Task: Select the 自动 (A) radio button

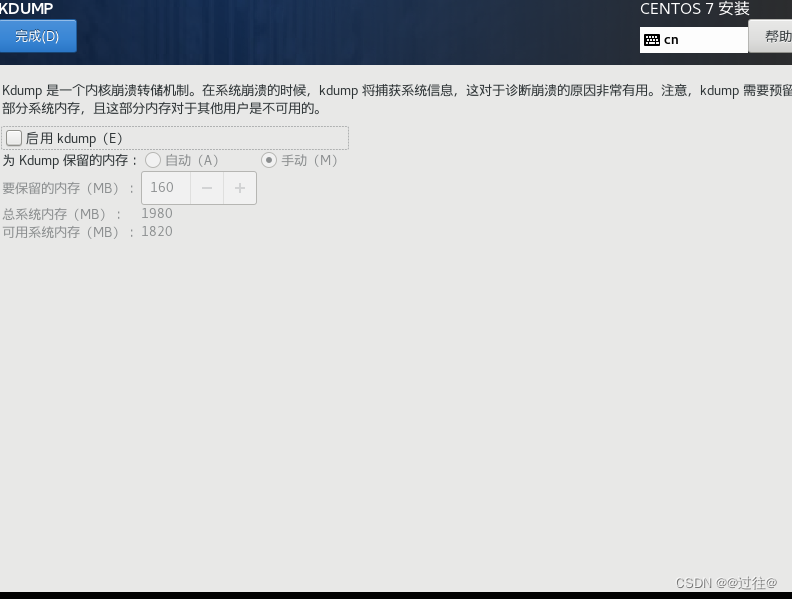Action: point(153,161)
